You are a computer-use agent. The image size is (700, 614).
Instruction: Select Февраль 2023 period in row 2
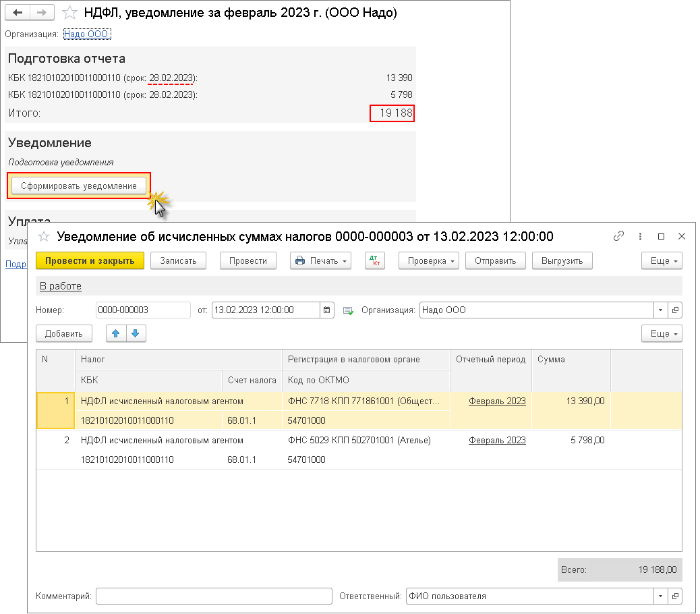point(497,440)
